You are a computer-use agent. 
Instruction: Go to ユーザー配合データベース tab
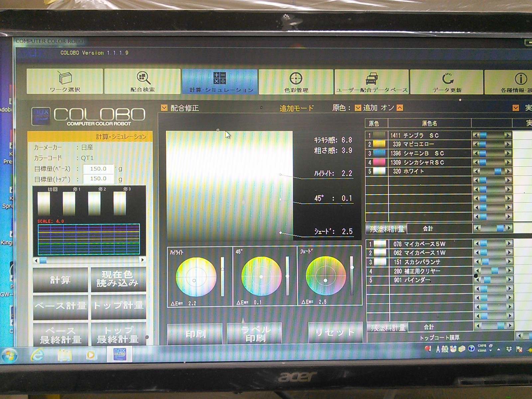point(371,82)
